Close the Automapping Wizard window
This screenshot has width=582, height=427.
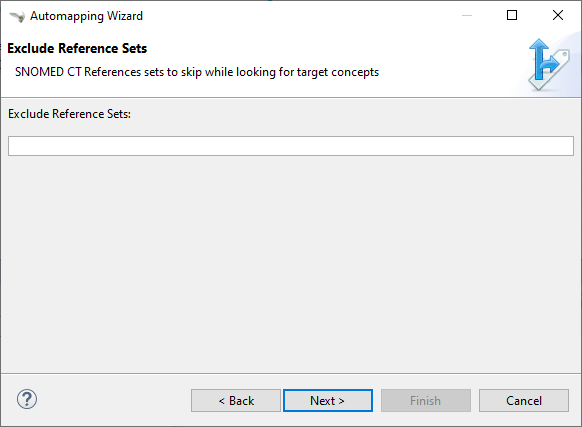(558, 15)
